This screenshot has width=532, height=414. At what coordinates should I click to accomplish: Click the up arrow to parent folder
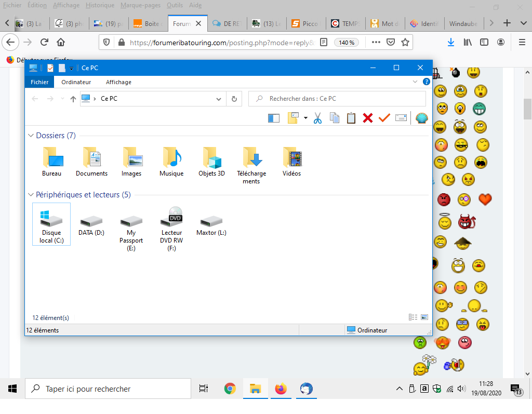[x=73, y=99]
